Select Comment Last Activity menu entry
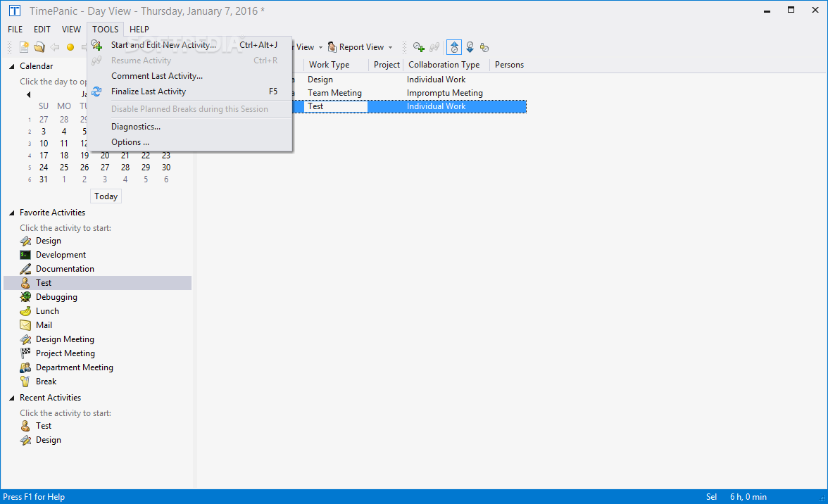Viewport: 828px width, 504px height. pos(190,76)
